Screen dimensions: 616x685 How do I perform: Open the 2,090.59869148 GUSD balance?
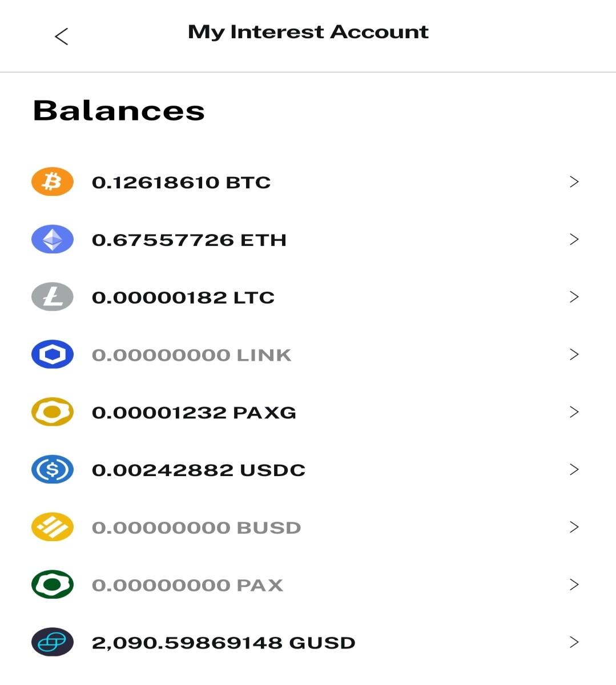click(223, 643)
